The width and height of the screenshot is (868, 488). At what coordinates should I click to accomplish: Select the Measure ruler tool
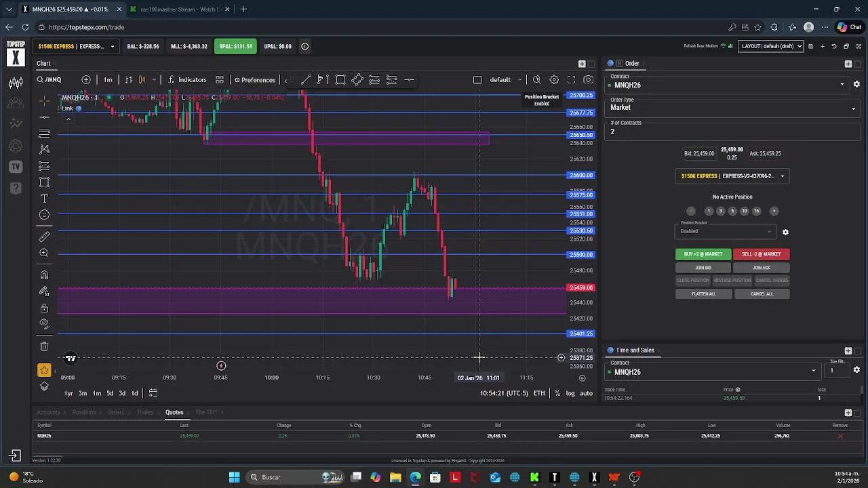pos(44,237)
